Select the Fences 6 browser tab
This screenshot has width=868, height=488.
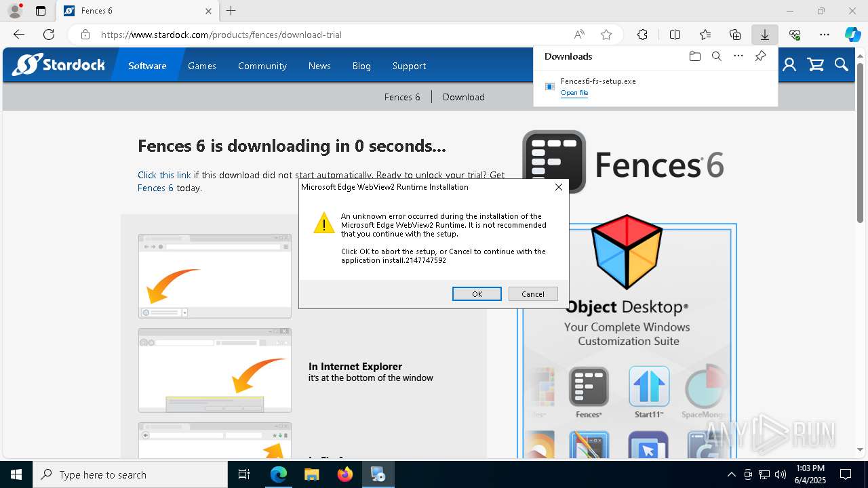tap(137, 11)
